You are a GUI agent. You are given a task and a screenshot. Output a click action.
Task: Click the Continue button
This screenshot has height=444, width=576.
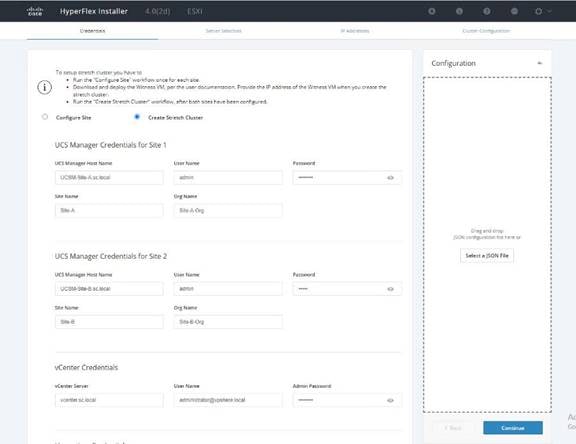pyautogui.click(x=513, y=428)
